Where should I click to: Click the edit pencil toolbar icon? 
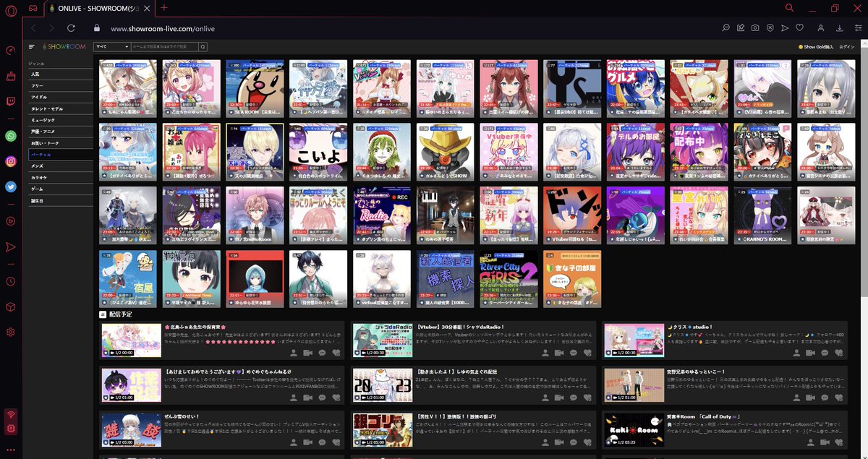741,28
